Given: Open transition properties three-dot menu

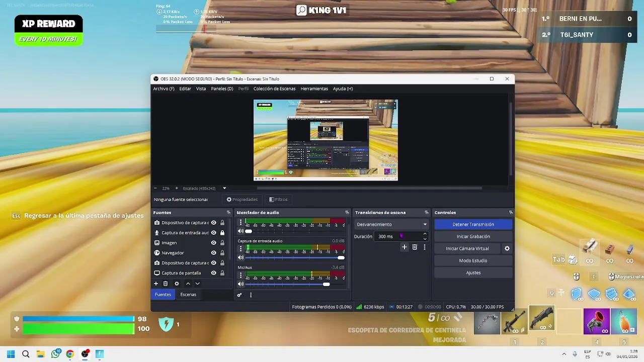Looking at the screenshot, I should 424,247.
